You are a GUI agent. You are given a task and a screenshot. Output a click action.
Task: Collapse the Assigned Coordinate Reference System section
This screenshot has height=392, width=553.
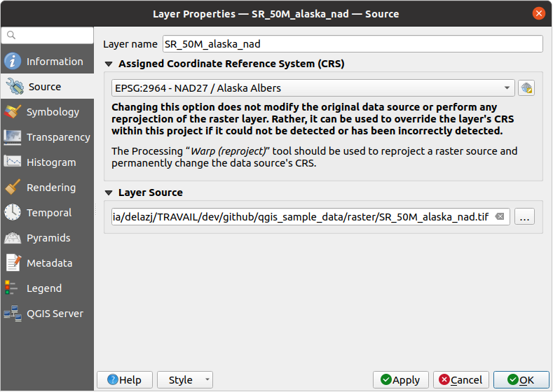[x=109, y=64]
